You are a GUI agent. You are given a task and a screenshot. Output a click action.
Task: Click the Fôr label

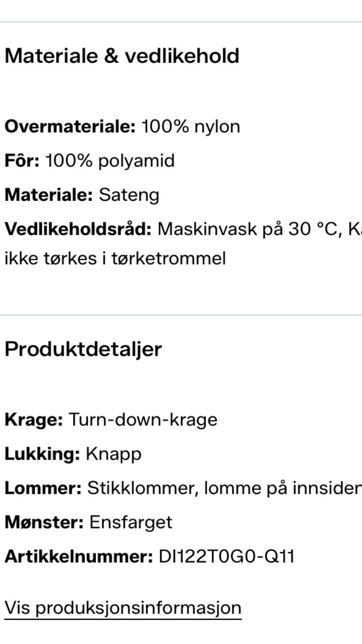tap(22, 161)
